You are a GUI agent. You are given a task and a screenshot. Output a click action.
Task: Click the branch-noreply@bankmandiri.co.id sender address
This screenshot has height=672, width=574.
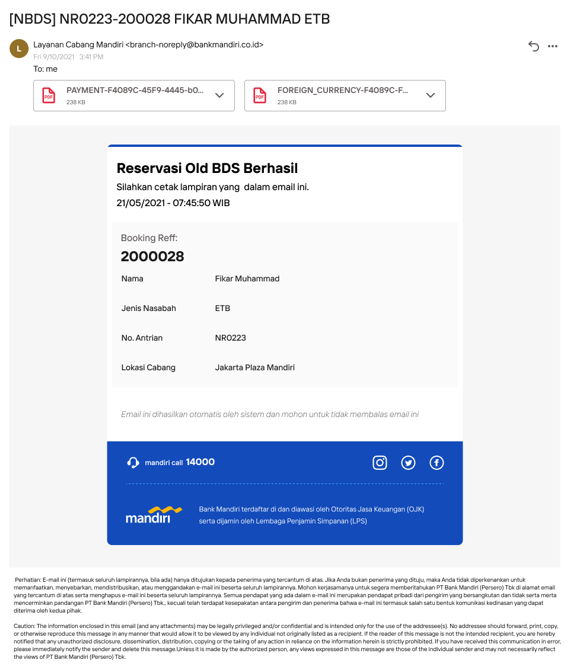(x=194, y=45)
